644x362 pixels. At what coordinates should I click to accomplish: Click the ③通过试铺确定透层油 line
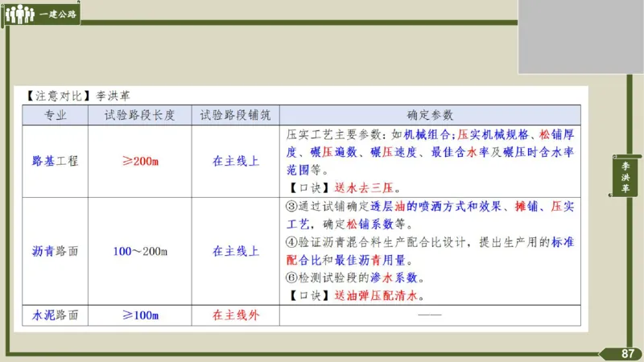click(430, 206)
